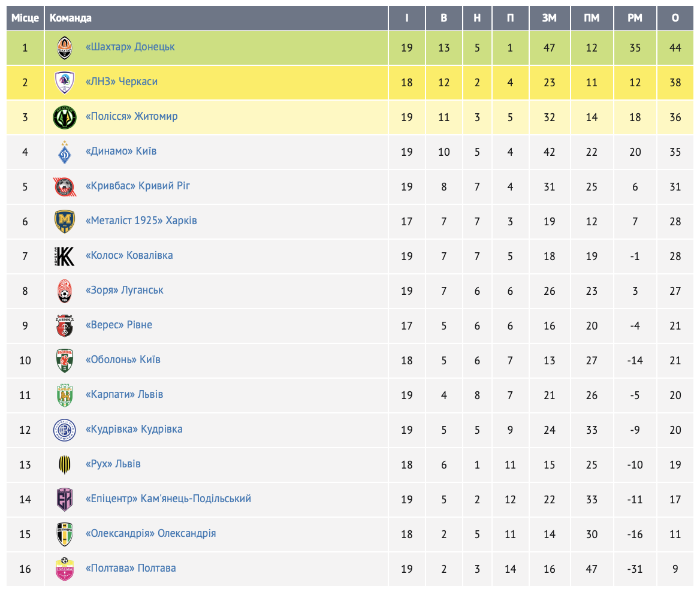Click the Metalist 1925 Kharkiv crest
The height and width of the screenshot is (592, 700).
coord(65,221)
